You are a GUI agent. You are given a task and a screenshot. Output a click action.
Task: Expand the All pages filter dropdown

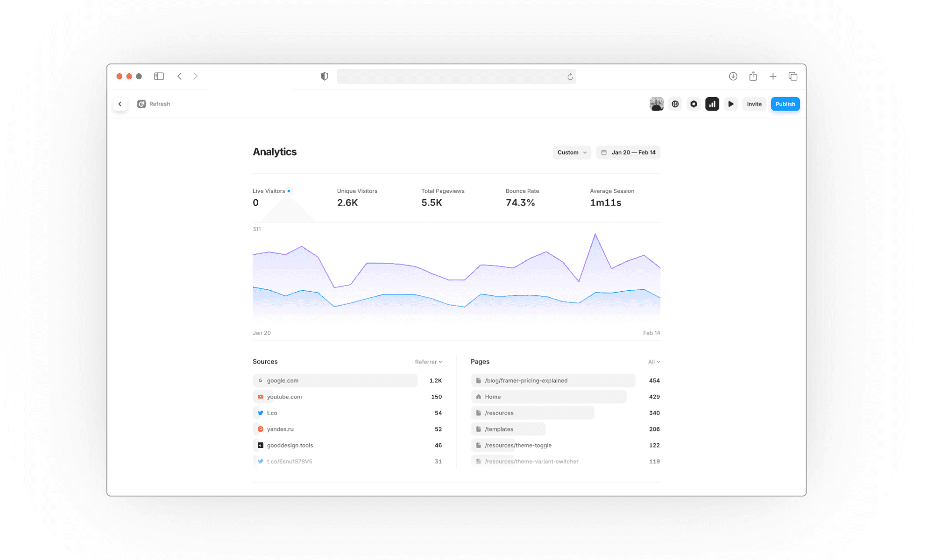tap(654, 362)
